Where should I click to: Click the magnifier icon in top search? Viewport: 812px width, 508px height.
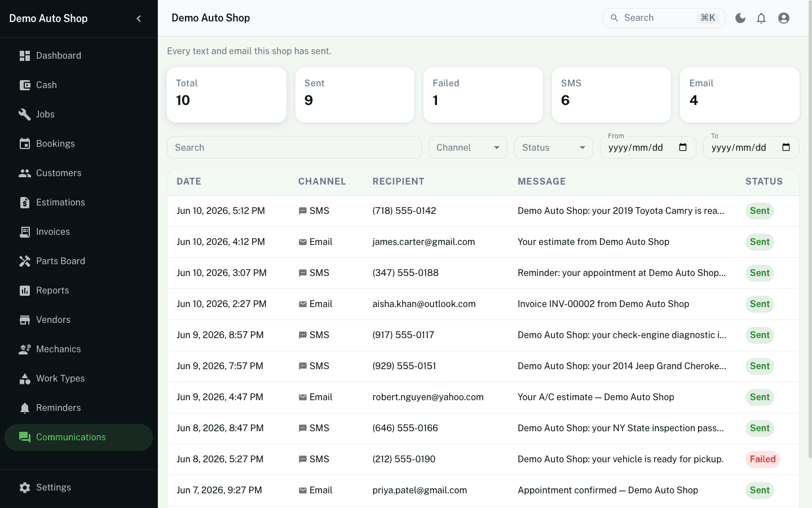615,18
